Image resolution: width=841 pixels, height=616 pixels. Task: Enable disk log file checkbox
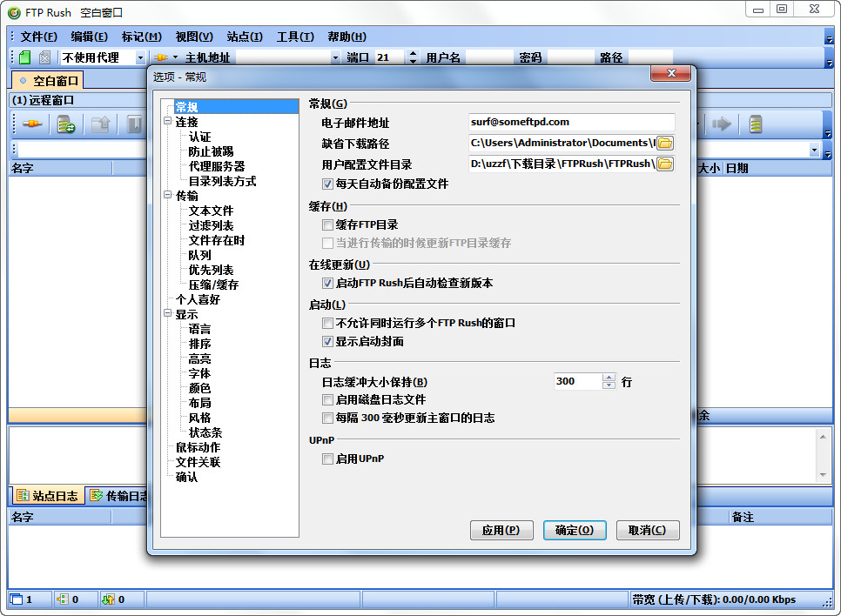click(x=327, y=399)
